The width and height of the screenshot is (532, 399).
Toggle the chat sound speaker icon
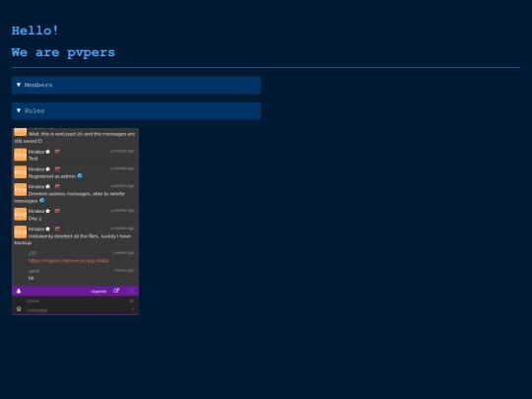tap(132, 300)
